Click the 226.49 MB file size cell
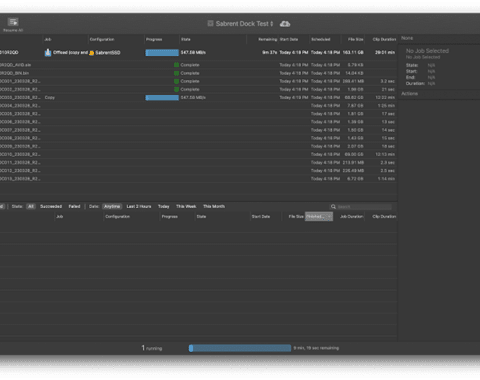 (353, 171)
